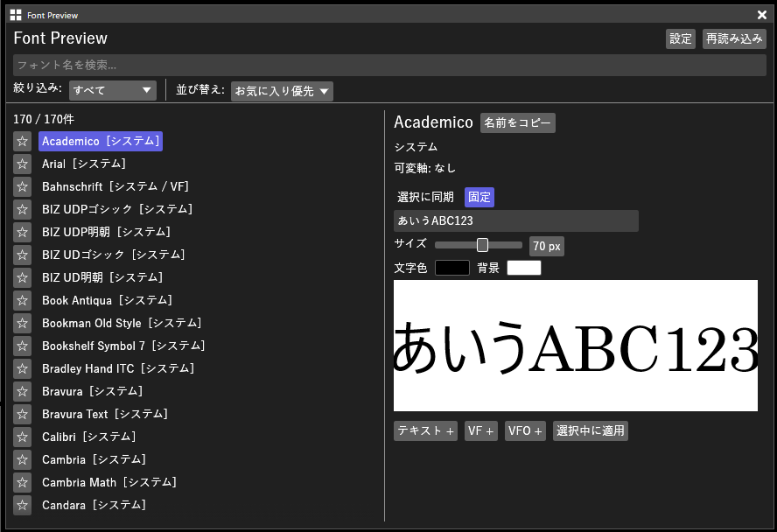The width and height of the screenshot is (777, 532).
Task: Choose BIZ UDPゴシック from the list
Action: 117,209
